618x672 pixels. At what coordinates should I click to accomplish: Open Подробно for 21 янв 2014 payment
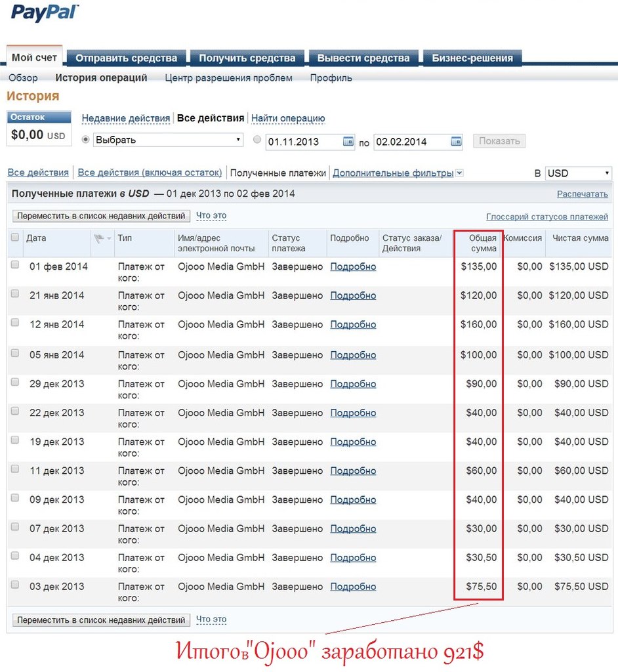353,296
